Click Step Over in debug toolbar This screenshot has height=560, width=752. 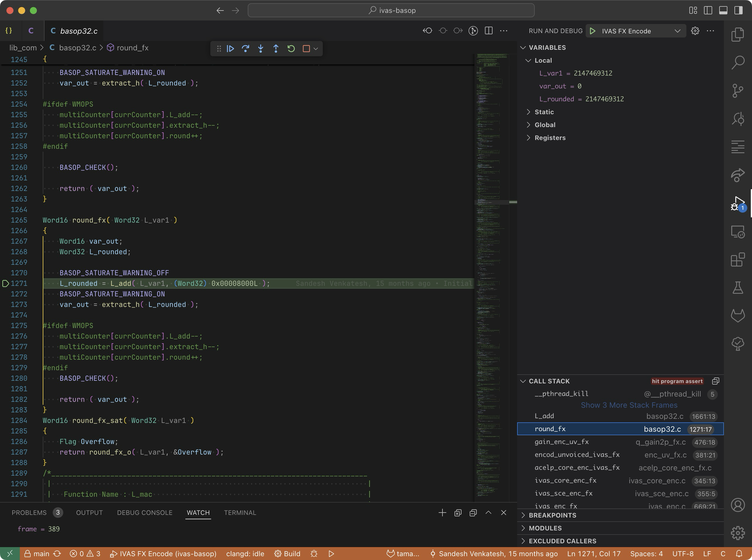pos(245,49)
